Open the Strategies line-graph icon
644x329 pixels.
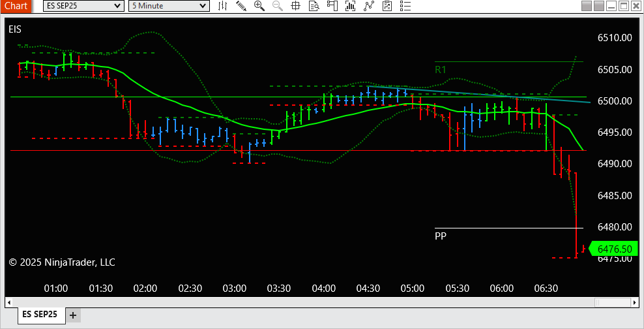[x=368, y=6]
